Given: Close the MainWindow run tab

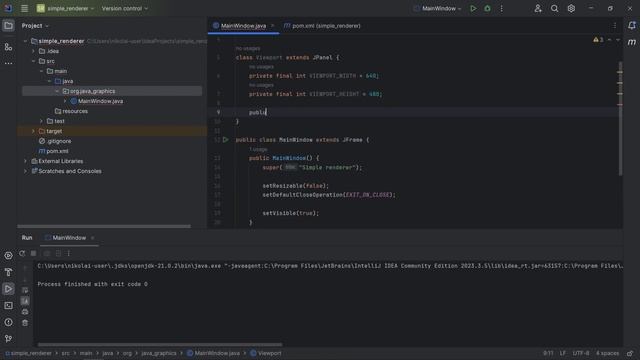Looking at the screenshot, I should point(93,238).
